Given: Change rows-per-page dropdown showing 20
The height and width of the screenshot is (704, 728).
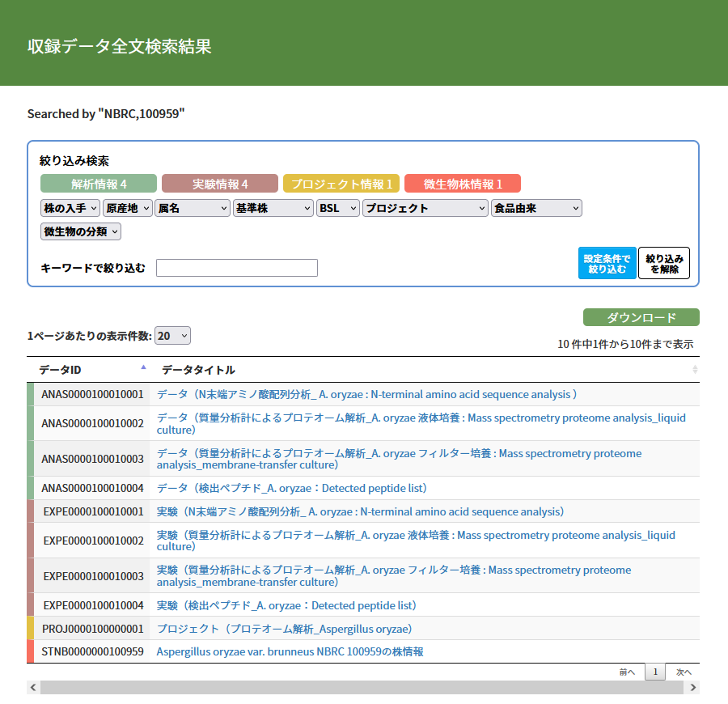Looking at the screenshot, I should pyautogui.click(x=172, y=335).
